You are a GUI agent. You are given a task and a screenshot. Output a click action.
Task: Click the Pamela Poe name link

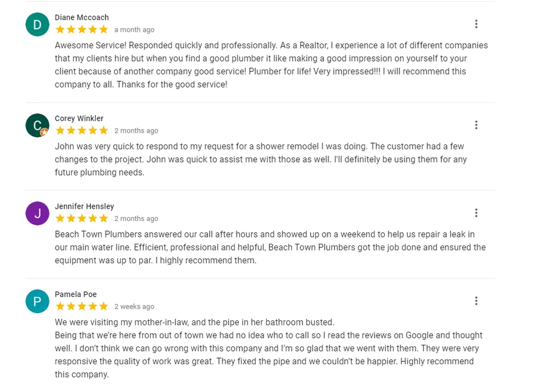pos(75,294)
